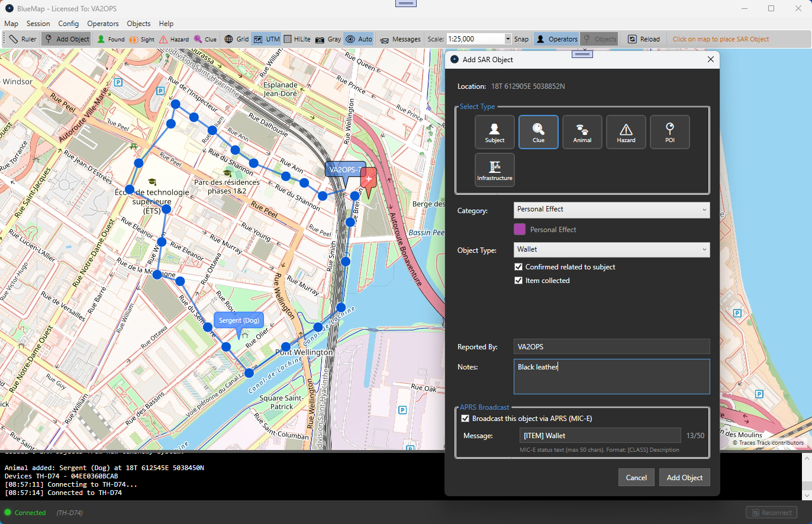Open the Map menu

point(11,24)
